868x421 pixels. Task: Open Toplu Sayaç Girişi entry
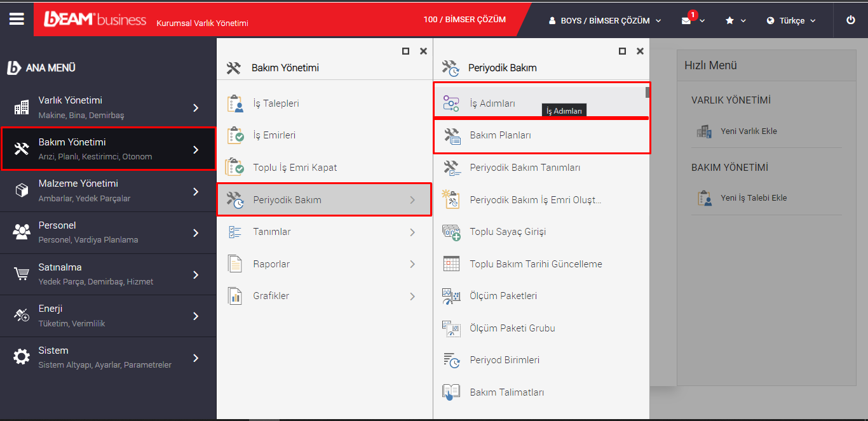(540, 232)
